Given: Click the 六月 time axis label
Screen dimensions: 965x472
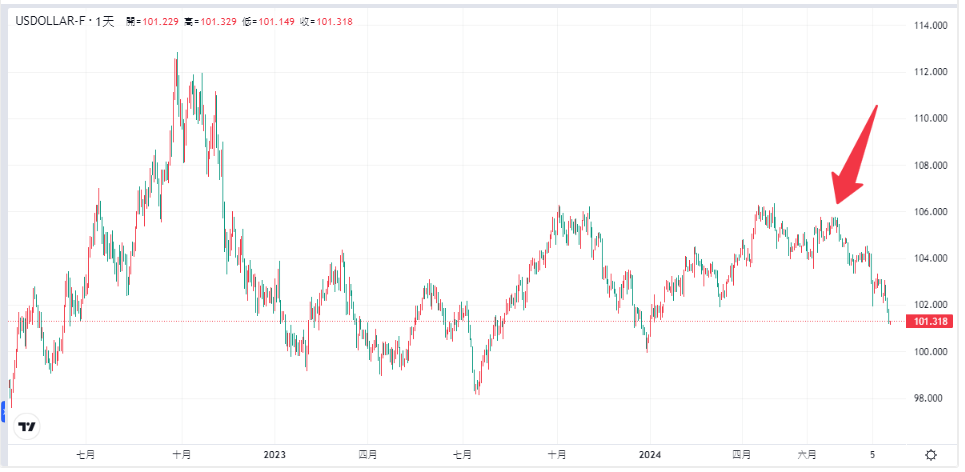Looking at the screenshot, I should click(807, 455).
